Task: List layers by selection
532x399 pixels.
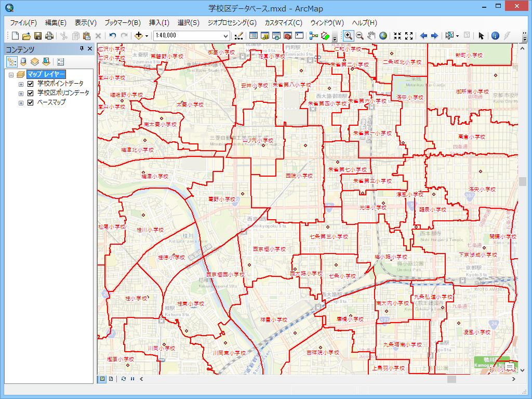Action: pyautogui.click(x=46, y=62)
